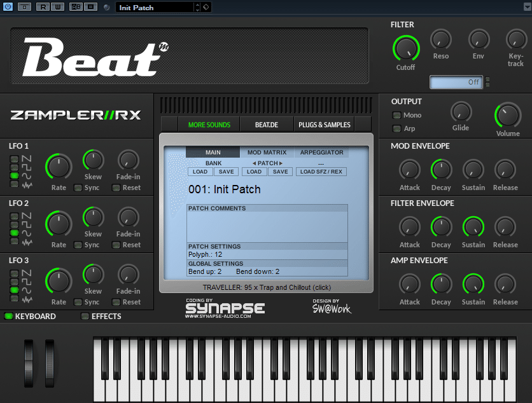Toggle LFO 2 Sync
Image resolution: width=532 pixels, height=403 pixels.
coord(78,245)
